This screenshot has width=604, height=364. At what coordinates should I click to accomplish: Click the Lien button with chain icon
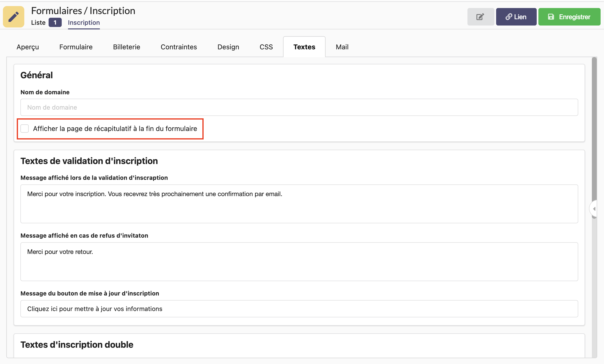pyautogui.click(x=516, y=17)
